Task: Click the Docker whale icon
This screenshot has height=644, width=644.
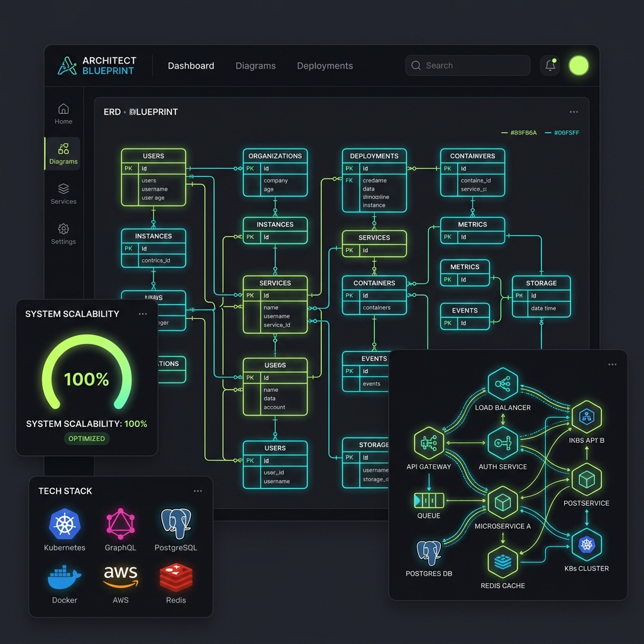Action: pos(65,577)
